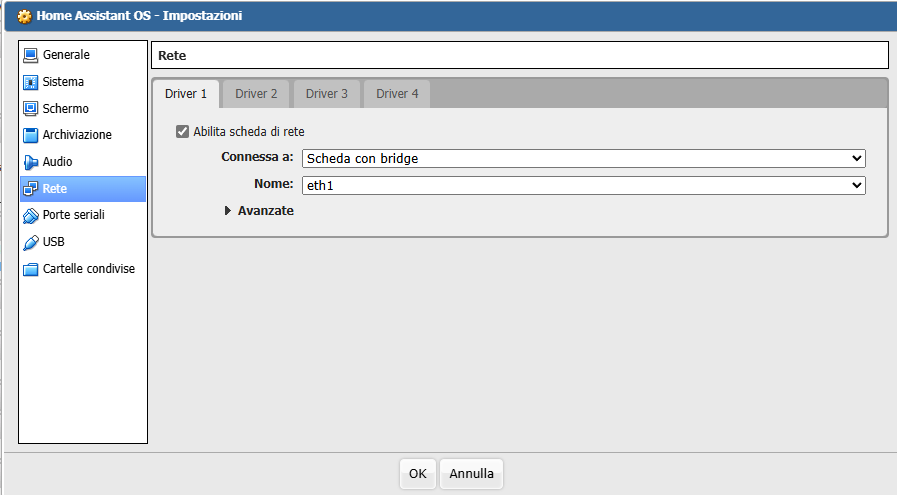Screen dimensions: 897x495
Task: Click the Sistema chip icon
Action: coord(30,82)
